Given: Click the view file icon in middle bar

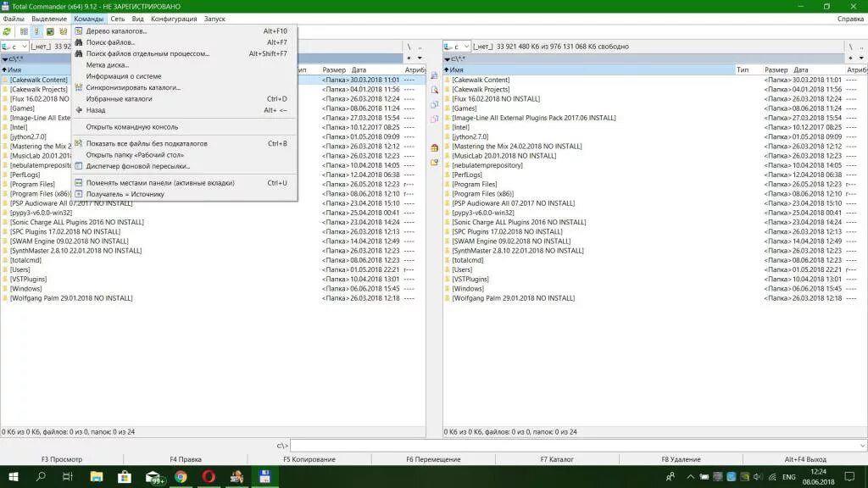Looking at the screenshot, I should 434,75.
